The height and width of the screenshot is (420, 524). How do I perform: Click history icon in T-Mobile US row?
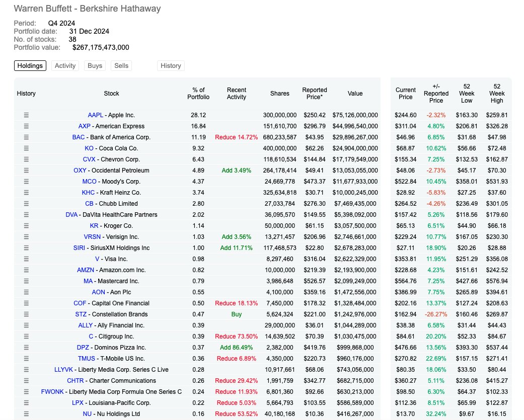tap(26, 358)
